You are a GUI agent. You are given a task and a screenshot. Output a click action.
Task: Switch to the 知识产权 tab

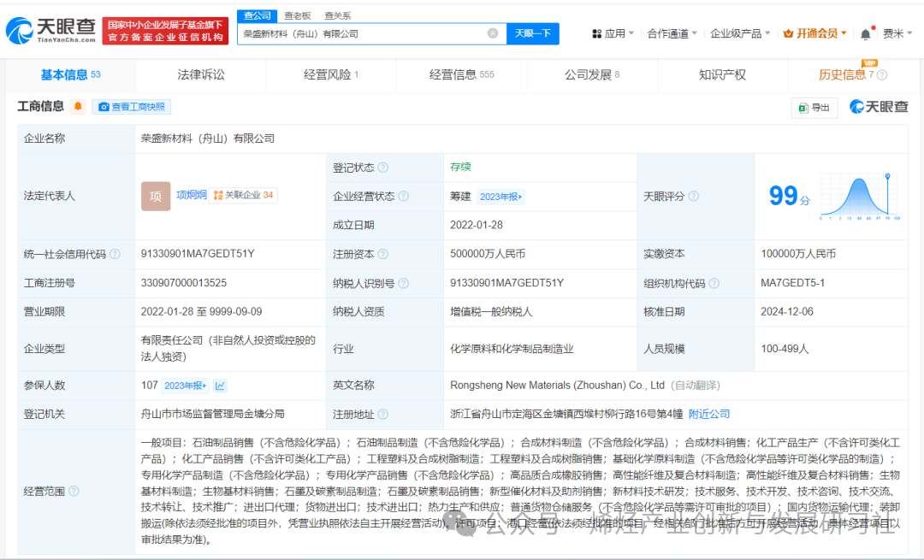pyautogui.click(x=722, y=74)
